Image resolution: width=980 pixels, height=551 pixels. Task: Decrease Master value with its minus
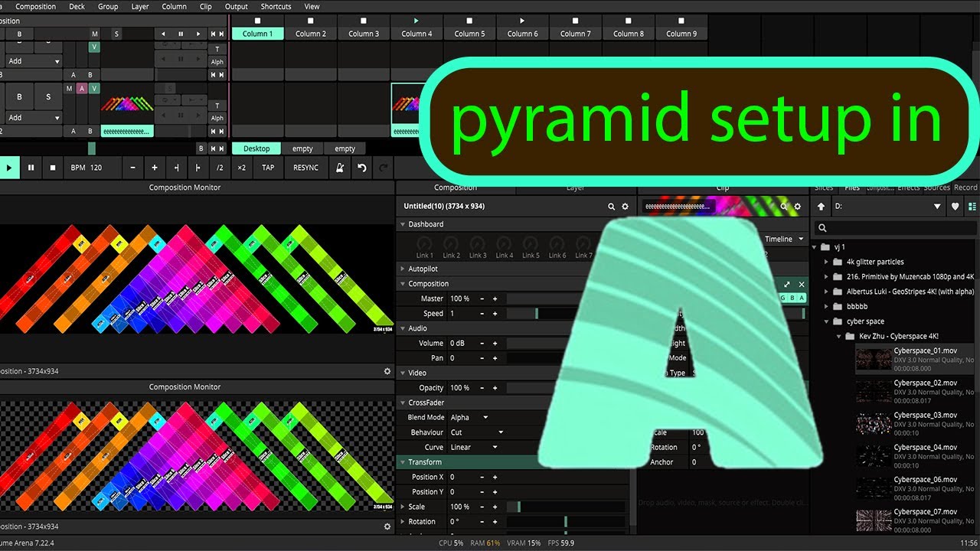pyautogui.click(x=482, y=298)
